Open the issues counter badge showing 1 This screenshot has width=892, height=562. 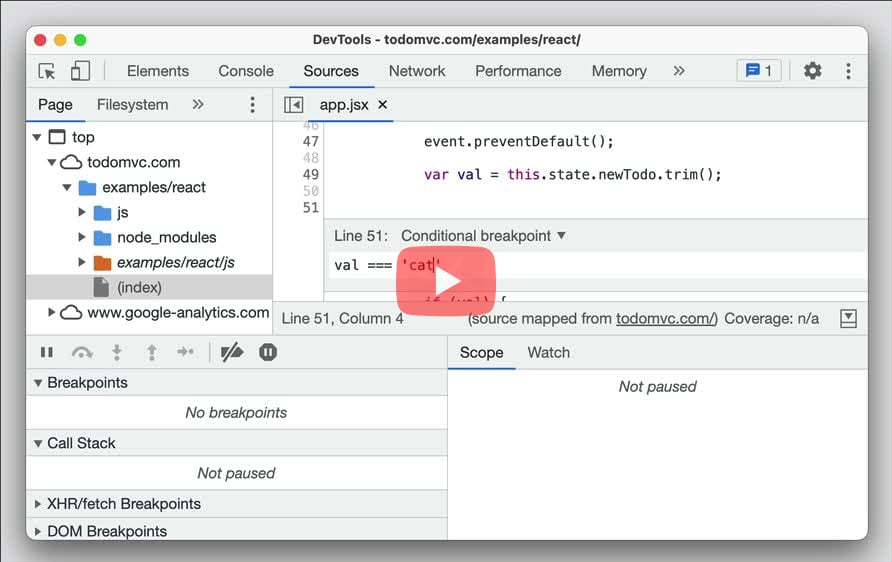coord(759,71)
